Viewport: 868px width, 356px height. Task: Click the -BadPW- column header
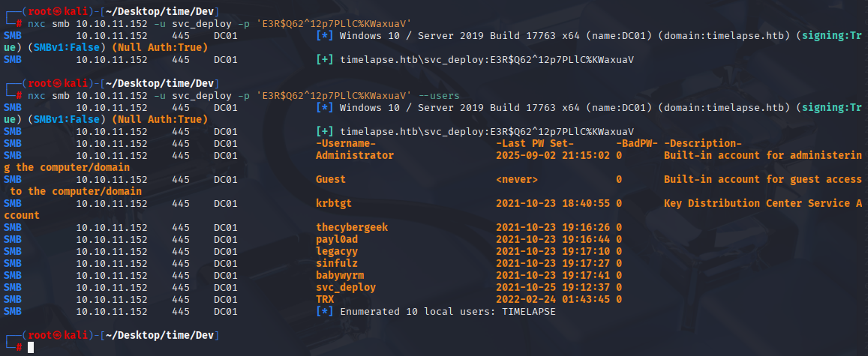coord(637,143)
